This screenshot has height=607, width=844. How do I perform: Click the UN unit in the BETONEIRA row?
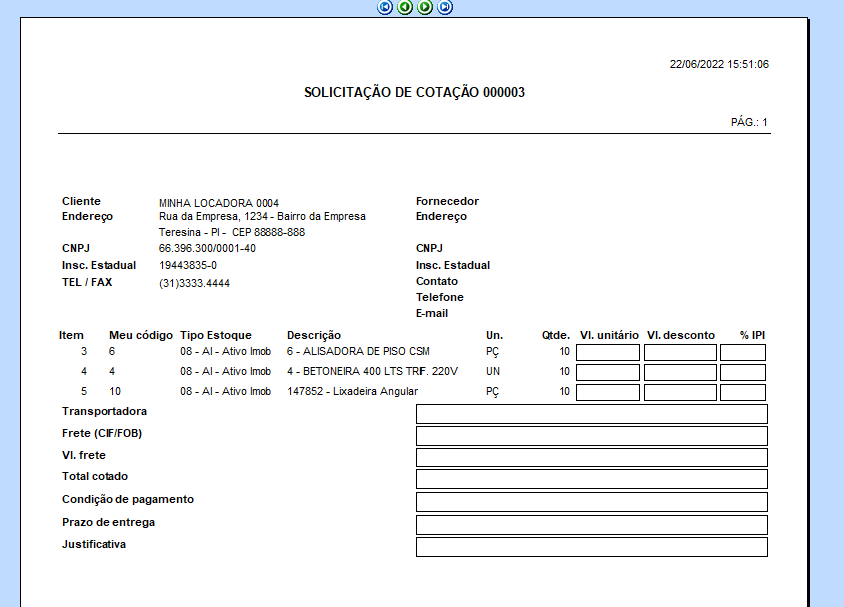click(493, 371)
